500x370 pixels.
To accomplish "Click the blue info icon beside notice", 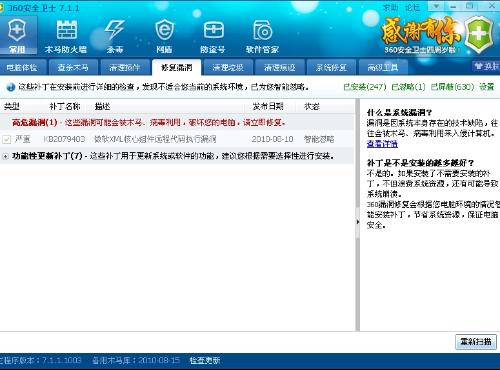I will 11,87.
